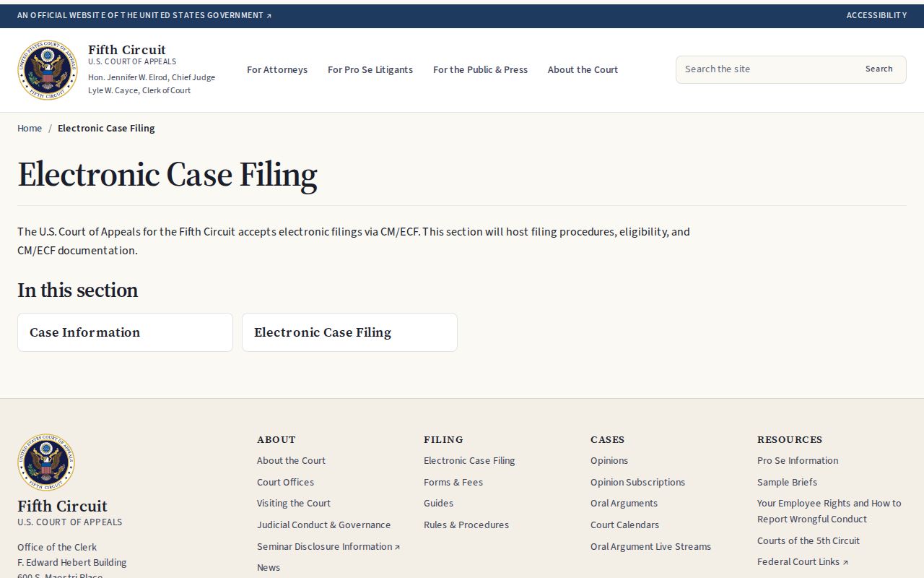Click the RESOURCES footer column heading

click(x=790, y=439)
